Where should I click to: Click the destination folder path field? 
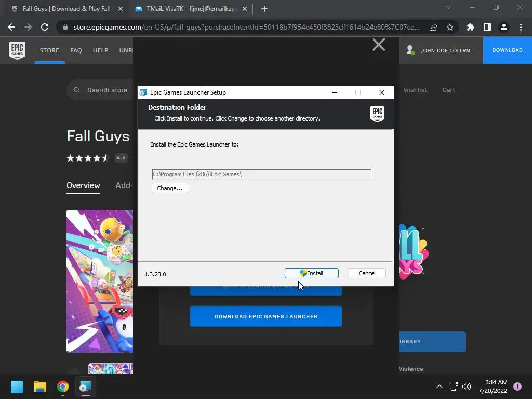pos(261,174)
